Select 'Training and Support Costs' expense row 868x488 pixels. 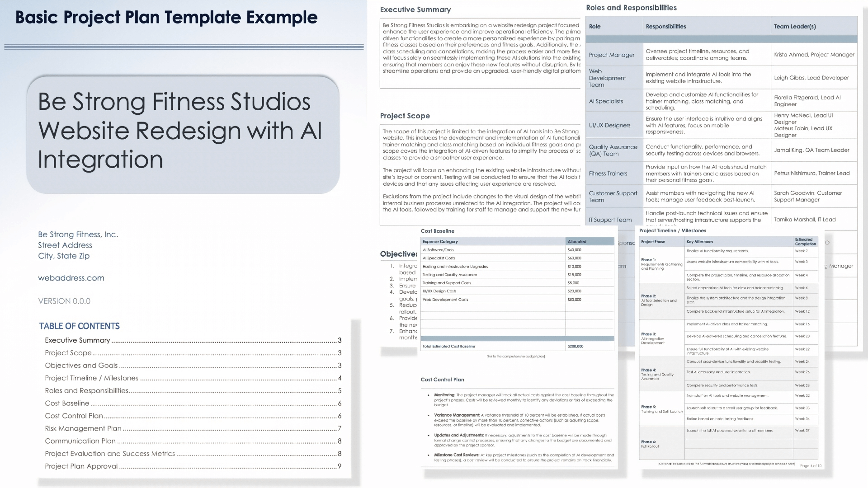click(x=517, y=283)
